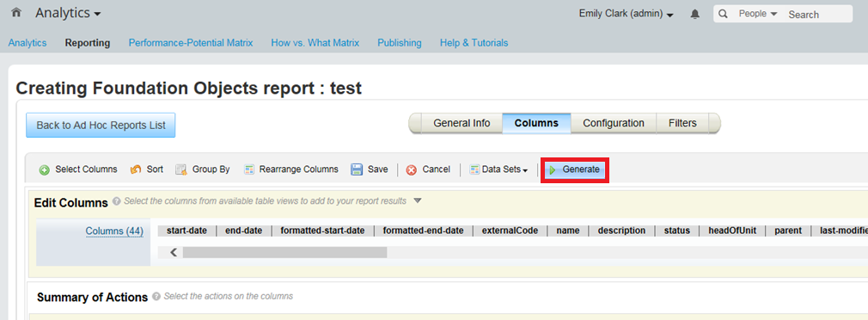This screenshot has height=320, width=868.
Task: Open the Publishing tab
Action: (399, 43)
